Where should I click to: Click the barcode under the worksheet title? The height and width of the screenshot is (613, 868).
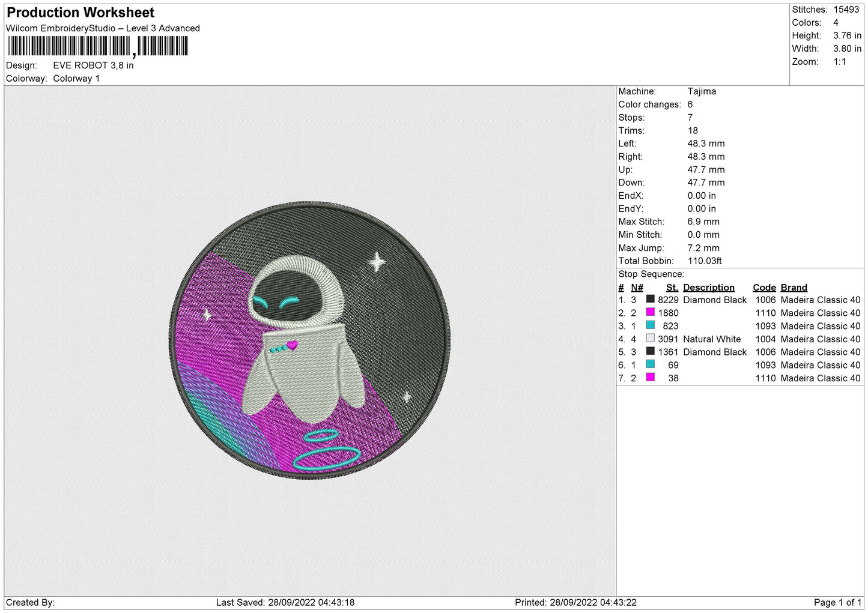98,46
